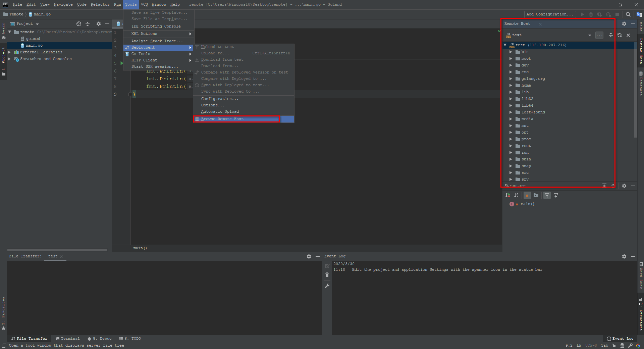The image size is (644, 349).
Task: Toggle sort by visibility in the Structure panel
Action: tap(507, 195)
